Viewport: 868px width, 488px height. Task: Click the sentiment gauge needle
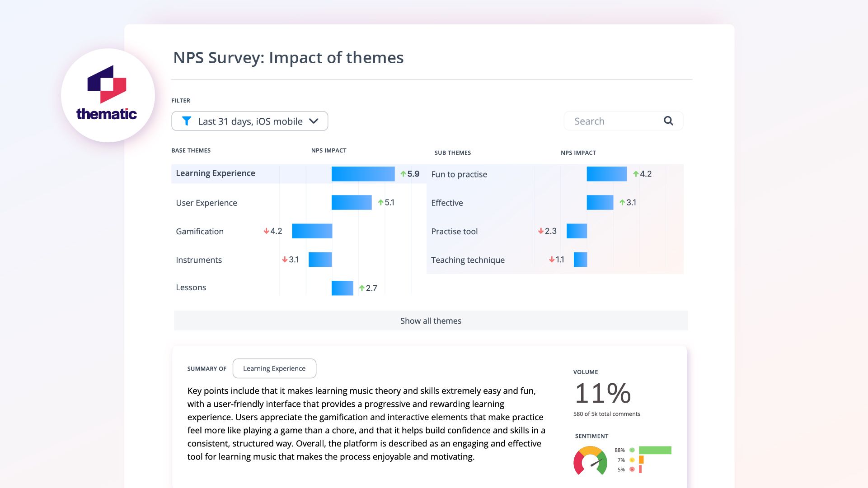click(596, 462)
